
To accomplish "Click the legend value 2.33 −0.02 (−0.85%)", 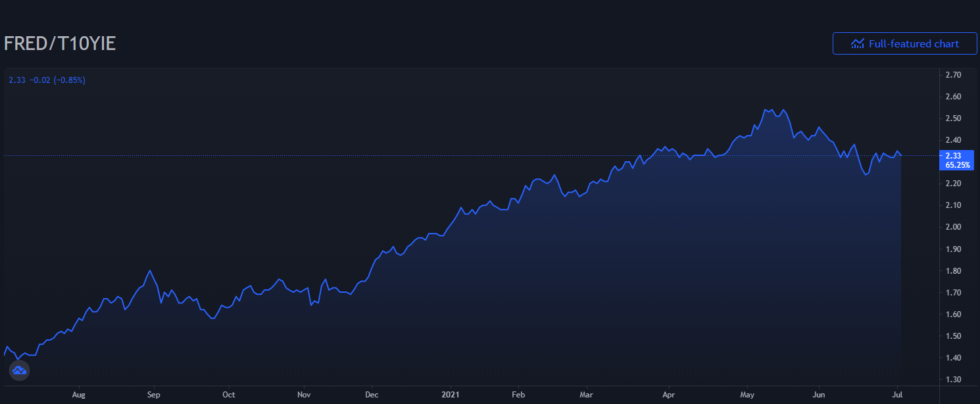I will click(x=47, y=80).
